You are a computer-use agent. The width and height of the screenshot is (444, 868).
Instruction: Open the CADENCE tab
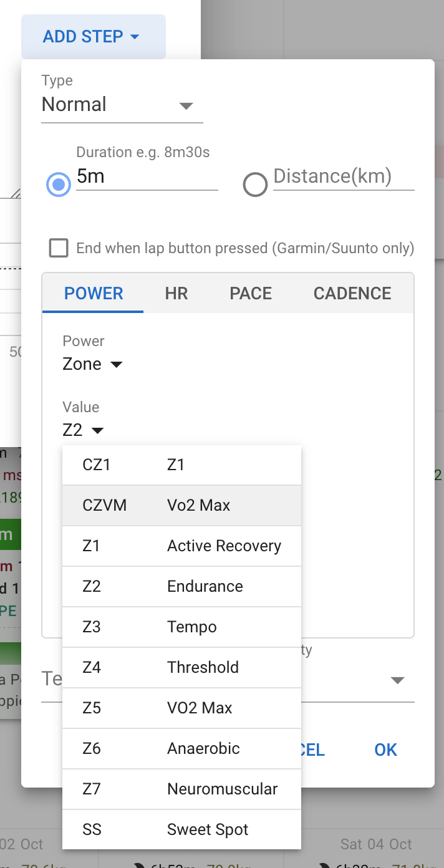click(x=352, y=294)
